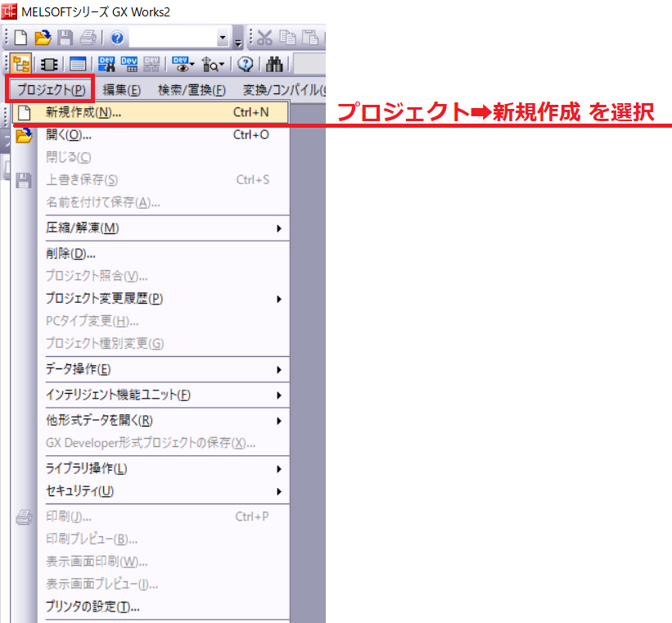This screenshot has width=672, height=623.
Task: Click the Dev device list grid icon
Action: [x=129, y=65]
